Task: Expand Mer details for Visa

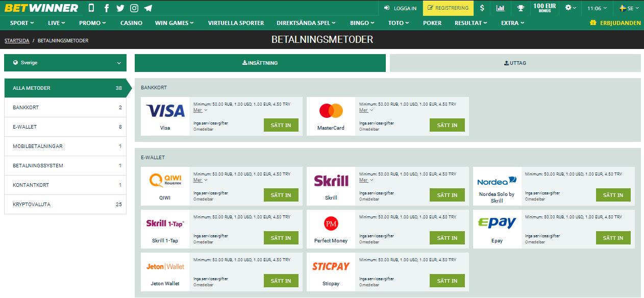Action: [x=200, y=110]
